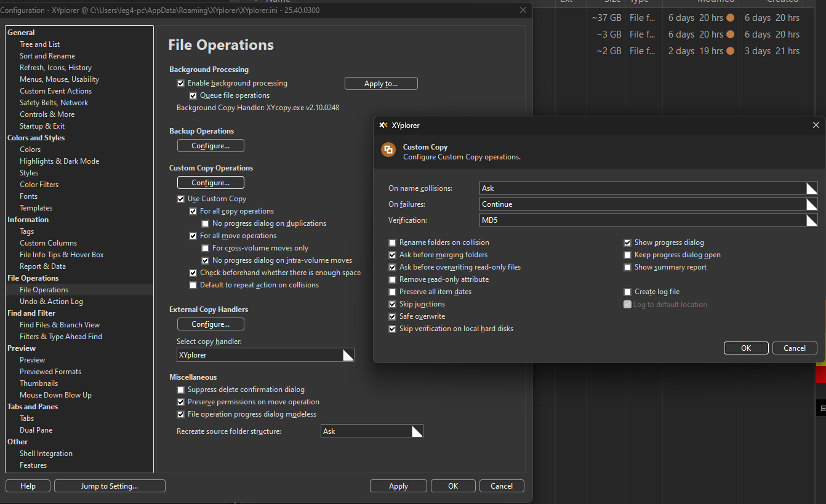Select Sort and Rename category
This screenshot has height=504, width=826.
pyautogui.click(x=47, y=56)
